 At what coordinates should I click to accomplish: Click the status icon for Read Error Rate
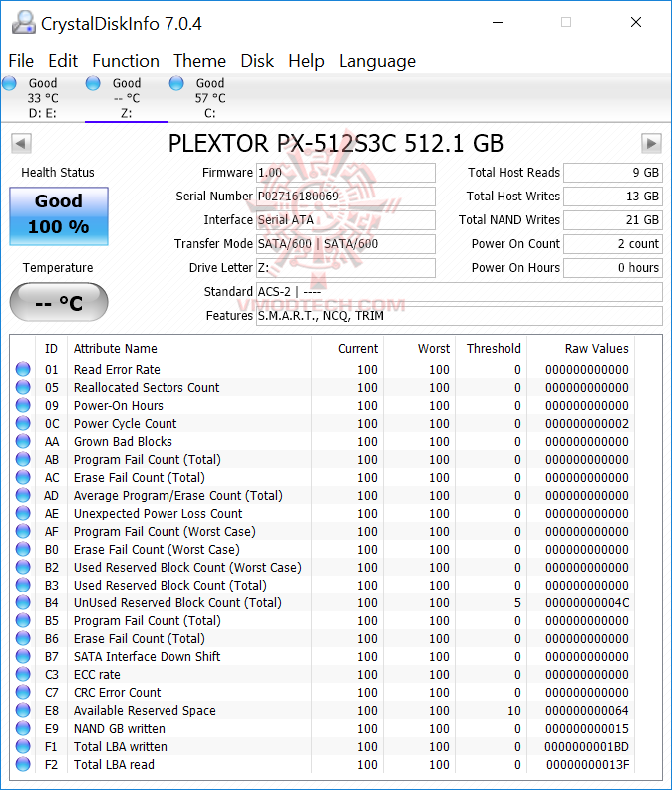(x=23, y=369)
